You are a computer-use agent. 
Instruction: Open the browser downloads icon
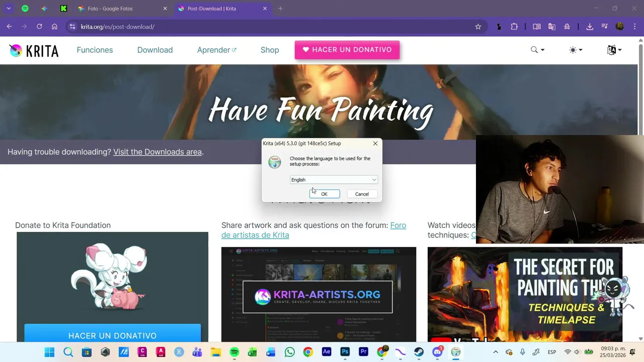(x=590, y=27)
